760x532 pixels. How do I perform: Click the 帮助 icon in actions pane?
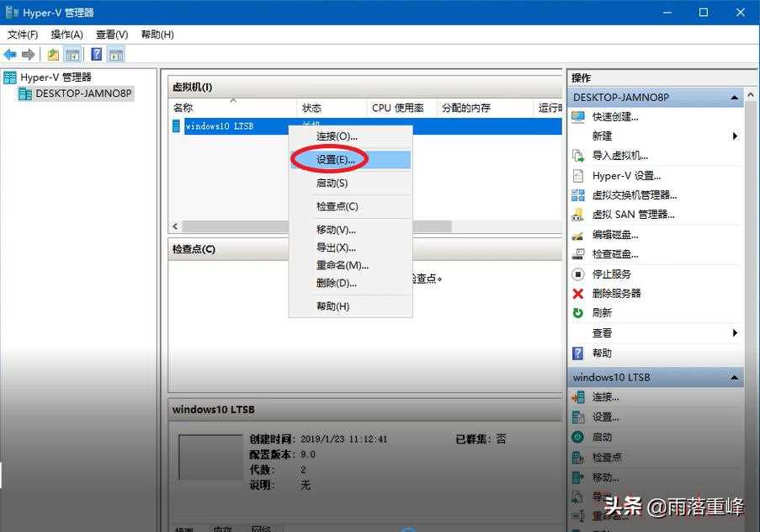click(577, 353)
